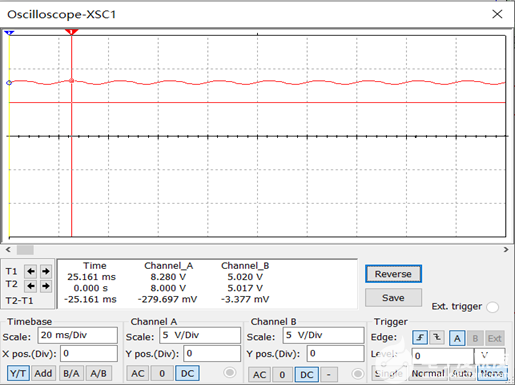Click the Channel A Scale field
Viewport: 515px width, 385px height.
[x=200, y=335]
